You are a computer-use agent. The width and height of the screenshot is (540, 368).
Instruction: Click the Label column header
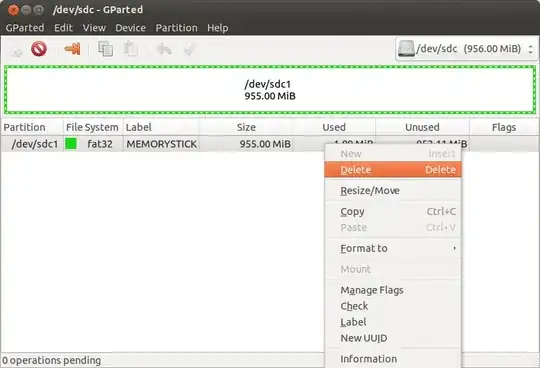(x=161, y=127)
